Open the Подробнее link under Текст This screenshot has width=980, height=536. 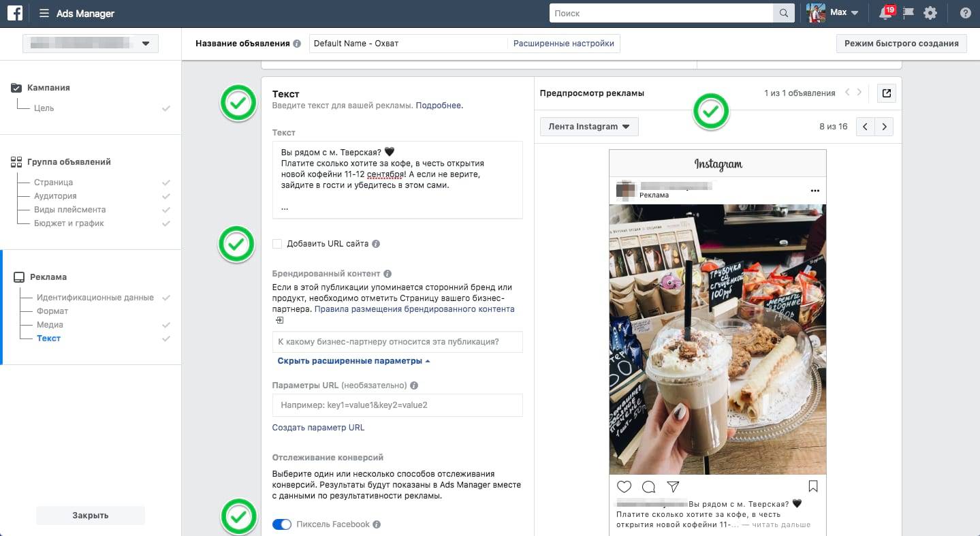(x=439, y=106)
